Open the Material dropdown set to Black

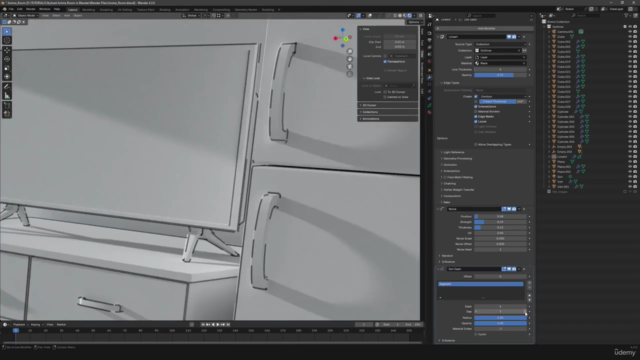[500, 63]
